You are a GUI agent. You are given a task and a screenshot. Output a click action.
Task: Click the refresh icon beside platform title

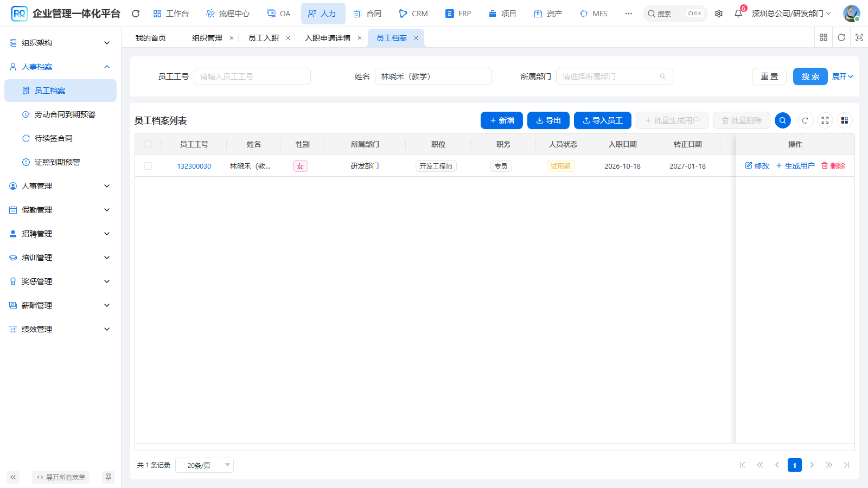136,14
